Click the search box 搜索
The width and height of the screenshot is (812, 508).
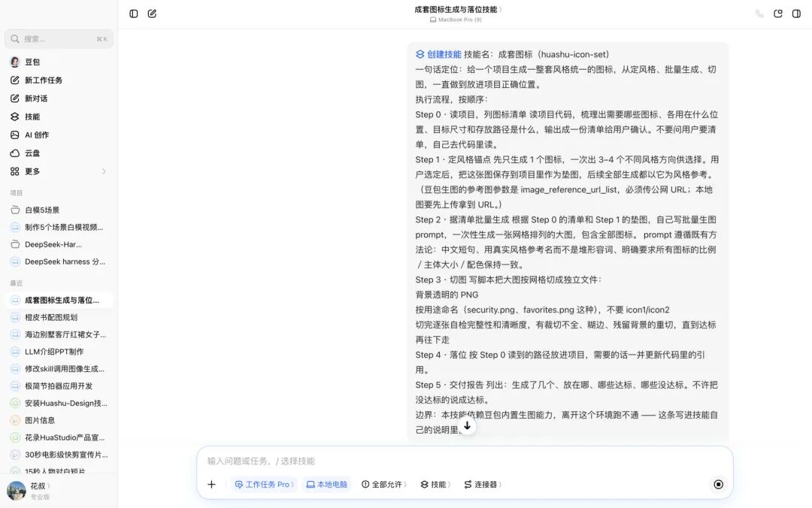[59, 39]
